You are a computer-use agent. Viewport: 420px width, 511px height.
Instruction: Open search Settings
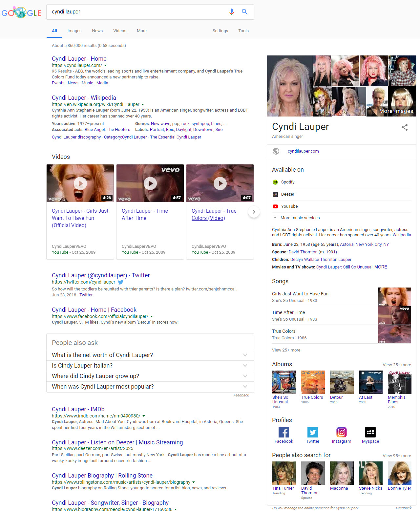220,31
